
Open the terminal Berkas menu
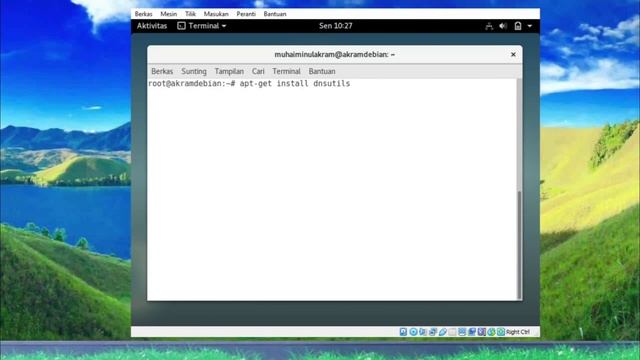click(162, 71)
